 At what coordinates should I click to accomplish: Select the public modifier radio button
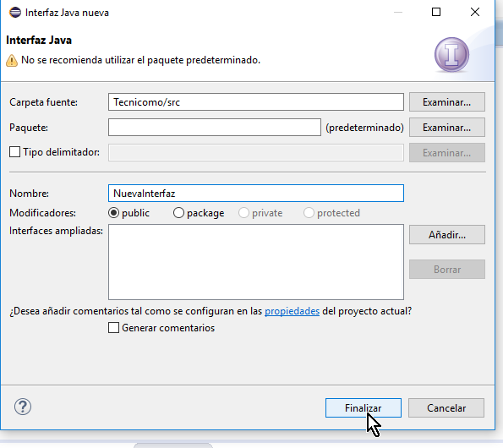tap(113, 213)
